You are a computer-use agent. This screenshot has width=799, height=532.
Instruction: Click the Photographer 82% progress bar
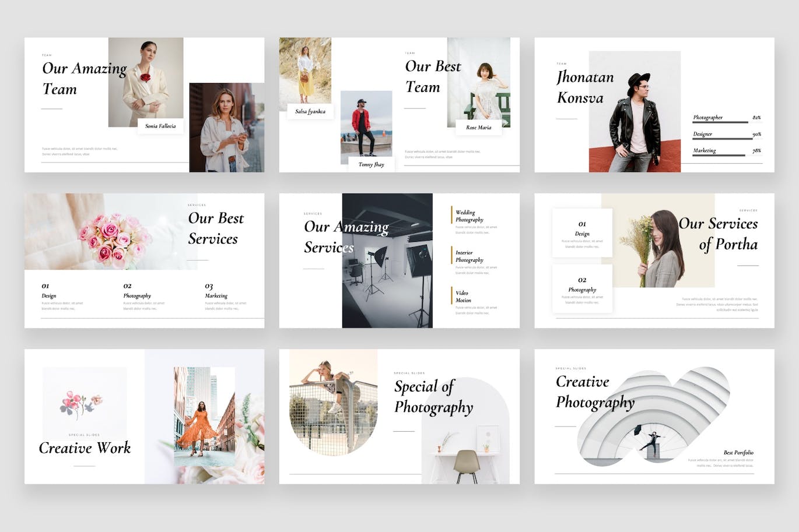point(720,122)
